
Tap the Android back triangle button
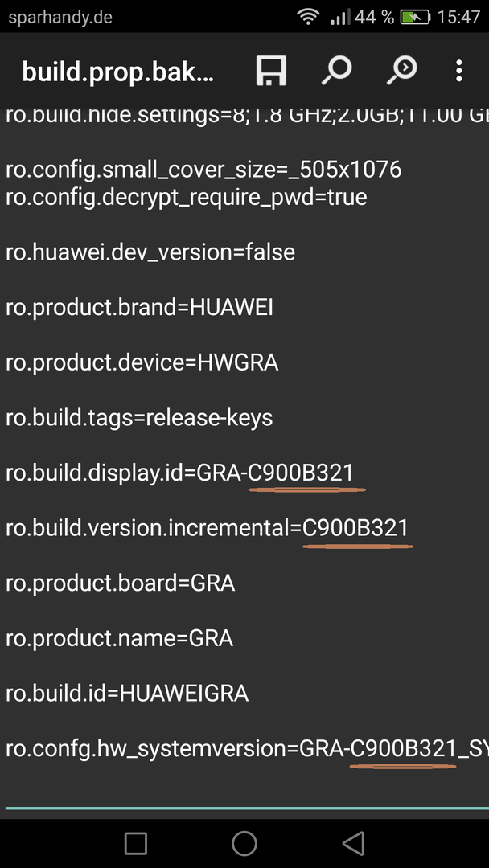(x=353, y=843)
